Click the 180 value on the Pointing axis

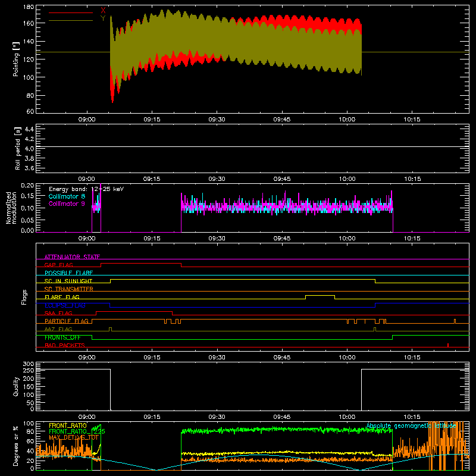click(x=29, y=7)
